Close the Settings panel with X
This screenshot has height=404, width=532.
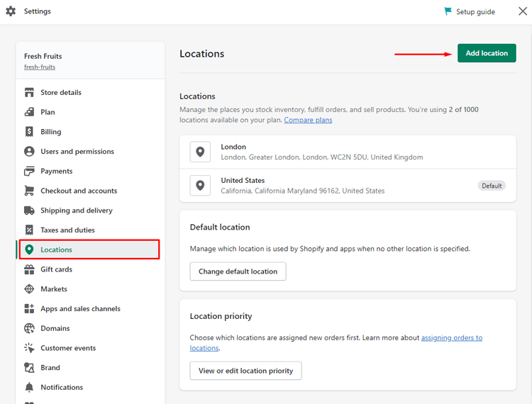point(523,11)
